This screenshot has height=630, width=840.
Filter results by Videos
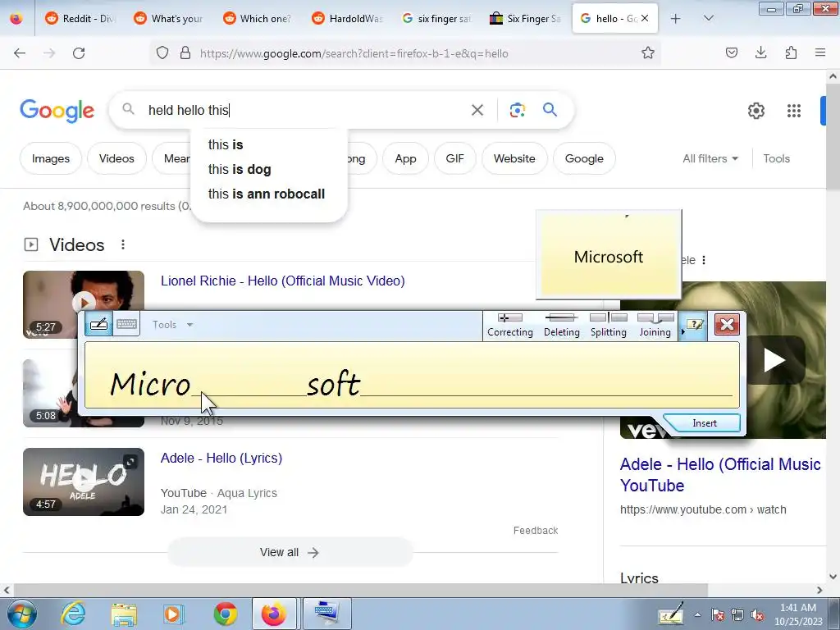click(116, 158)
